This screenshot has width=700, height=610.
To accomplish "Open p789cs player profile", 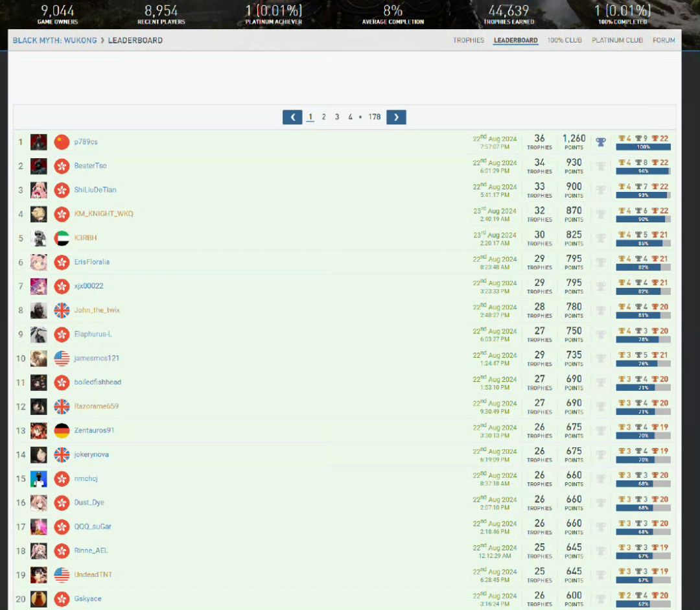I will tap(86, 141).
